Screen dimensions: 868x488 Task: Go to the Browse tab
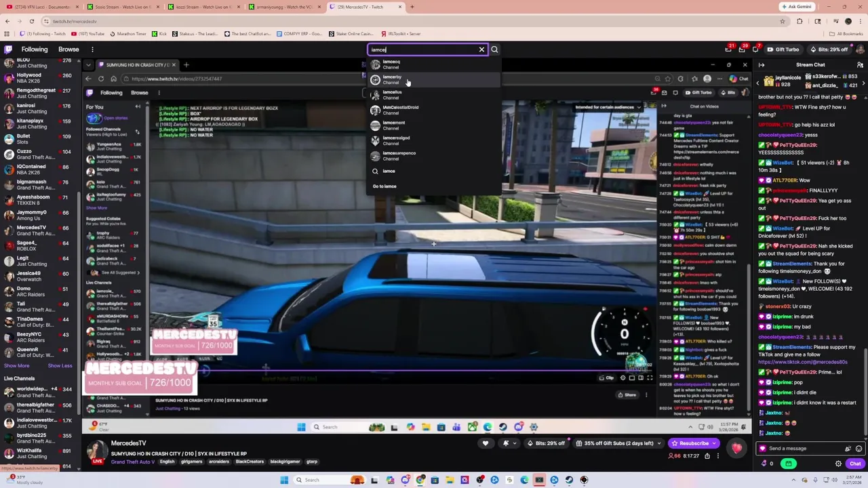coord(68,49)
